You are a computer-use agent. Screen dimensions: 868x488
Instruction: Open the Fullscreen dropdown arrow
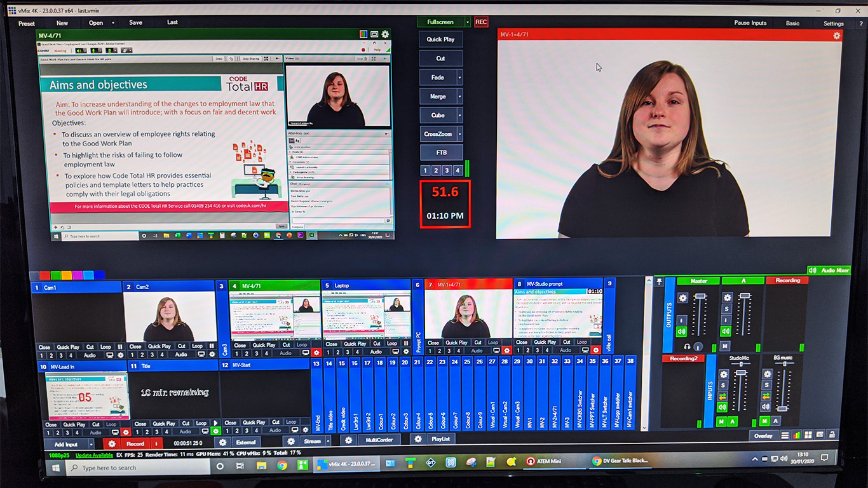click(468, 22)
